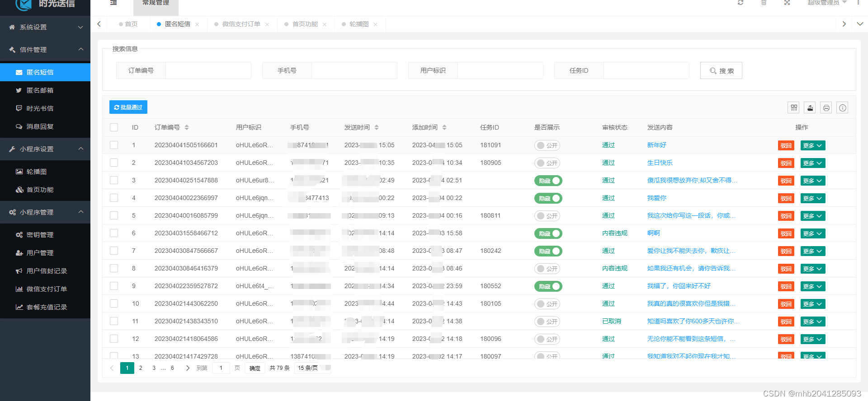Switch to the 首页 tab
The image size is (868, 401).
(x=128, y=24)
